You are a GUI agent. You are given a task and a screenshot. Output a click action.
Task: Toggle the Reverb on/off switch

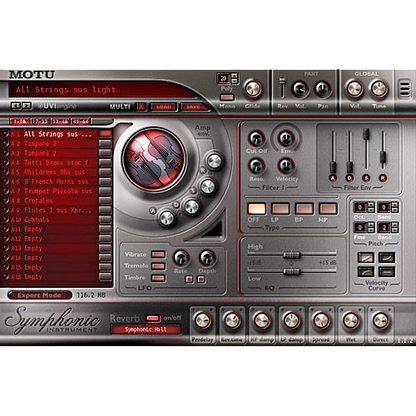(x=153, y=318)
